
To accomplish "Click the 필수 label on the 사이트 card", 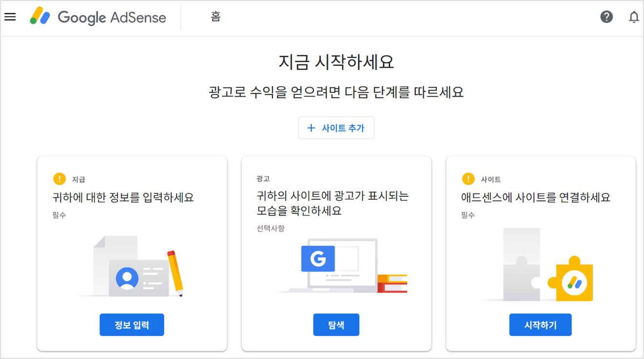I will [x=468, y=215].
